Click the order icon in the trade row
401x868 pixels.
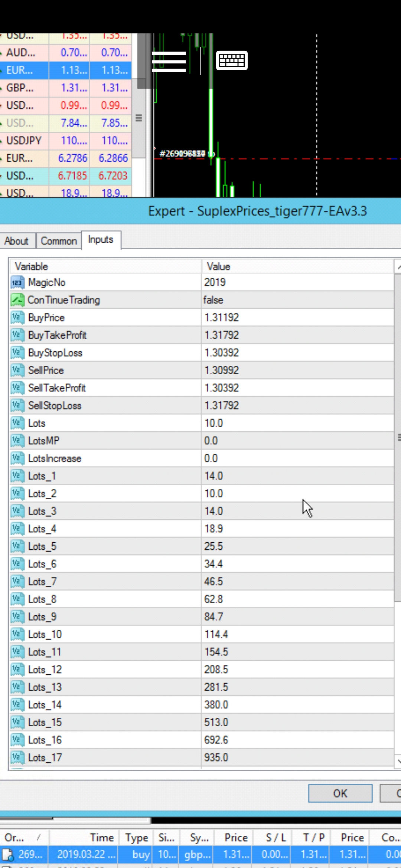(8, 855)
